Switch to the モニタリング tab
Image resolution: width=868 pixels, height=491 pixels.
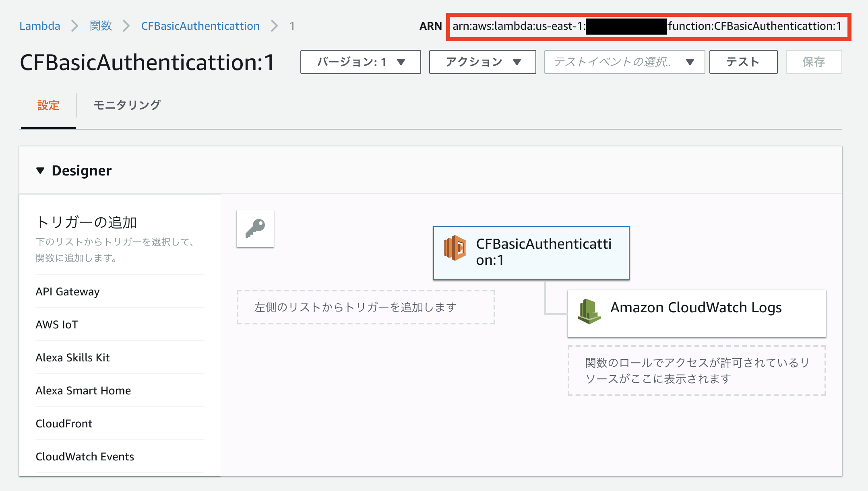pyautogui.click(x=127, y=105)
